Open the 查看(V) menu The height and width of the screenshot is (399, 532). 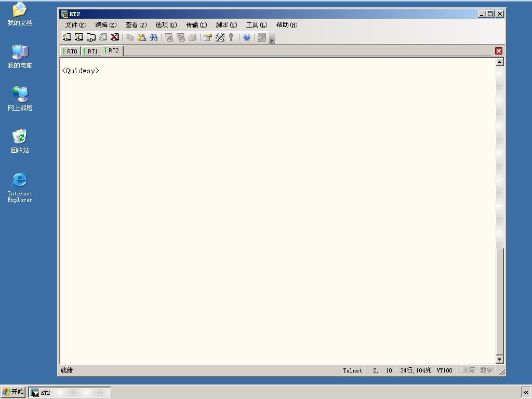(x=136, y=25)
